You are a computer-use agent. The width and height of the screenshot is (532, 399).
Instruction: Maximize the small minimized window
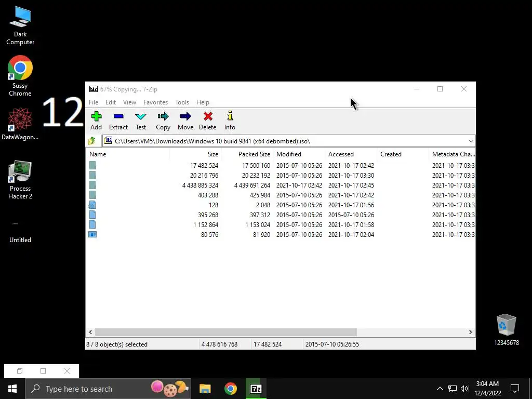point(43,371)
